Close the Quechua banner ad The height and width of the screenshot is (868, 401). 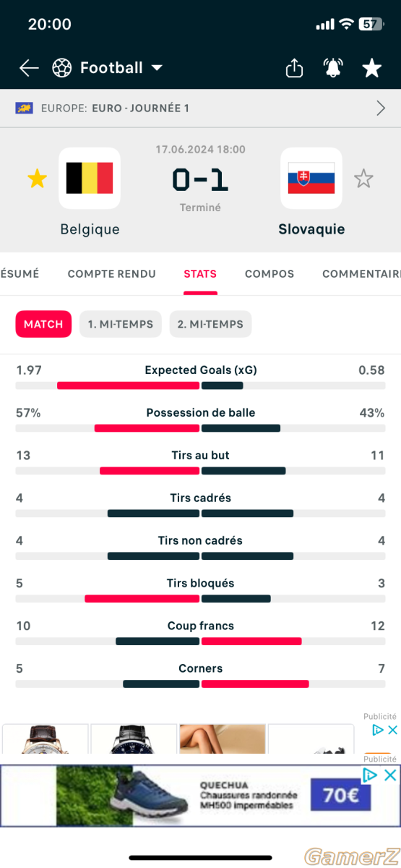(x=389, y=775)
